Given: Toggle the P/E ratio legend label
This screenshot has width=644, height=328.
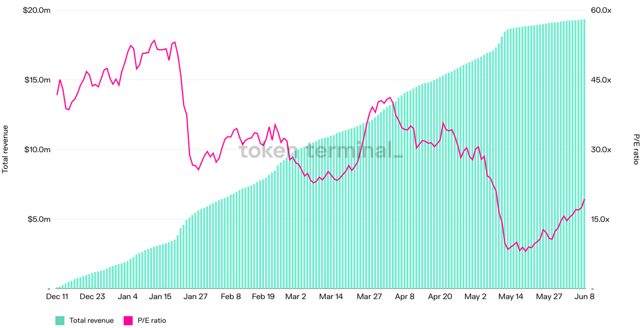Looking at the screenshot, I should point(152,320).
